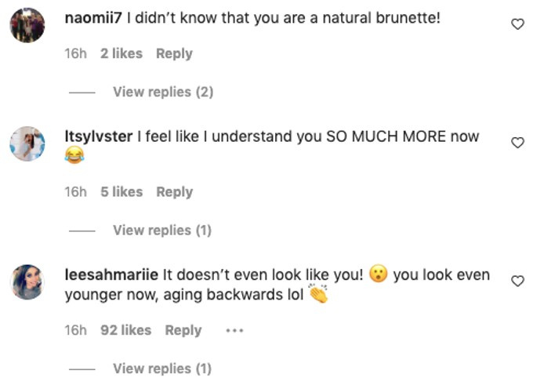533x392 pixels.
Task: Like naomii7's comment with heart icon
Action: click(517, 24)
